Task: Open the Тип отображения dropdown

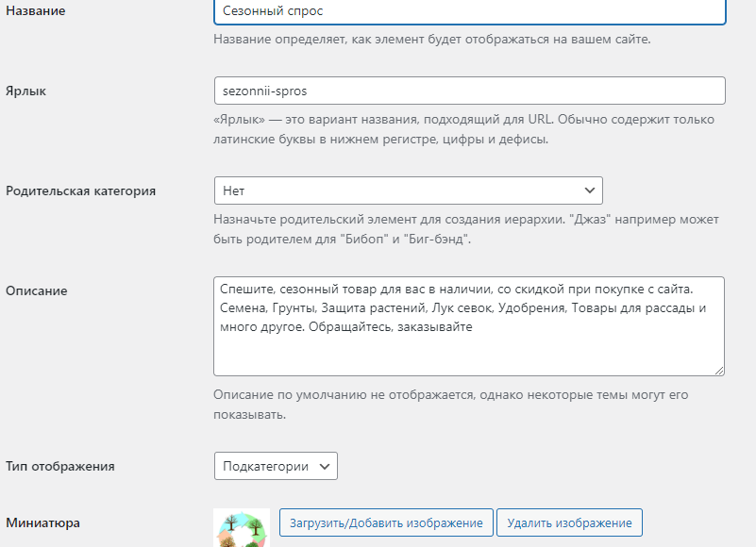Action: click(x=276, y=466)
